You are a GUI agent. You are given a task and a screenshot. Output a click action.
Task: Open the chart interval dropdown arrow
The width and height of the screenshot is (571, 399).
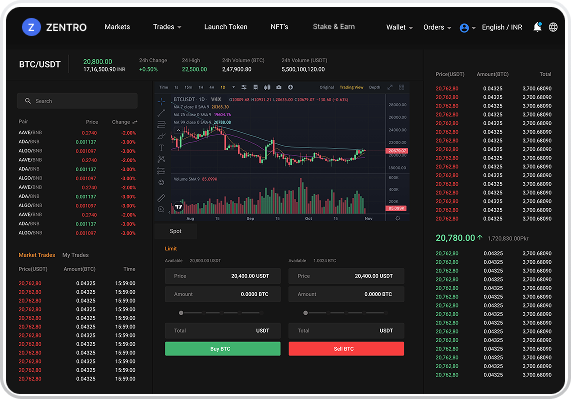233,87
